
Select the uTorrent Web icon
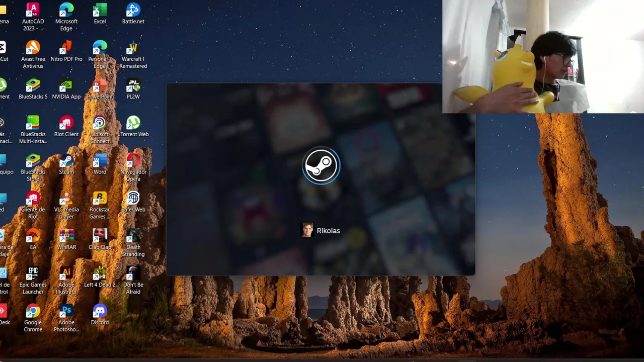click(133, 126)
